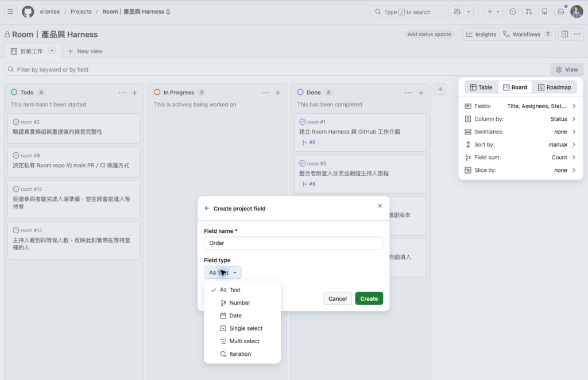This screenshot has width=588, height=380.
Task: Expand the Sort by setting
Action: coord(520,144)
